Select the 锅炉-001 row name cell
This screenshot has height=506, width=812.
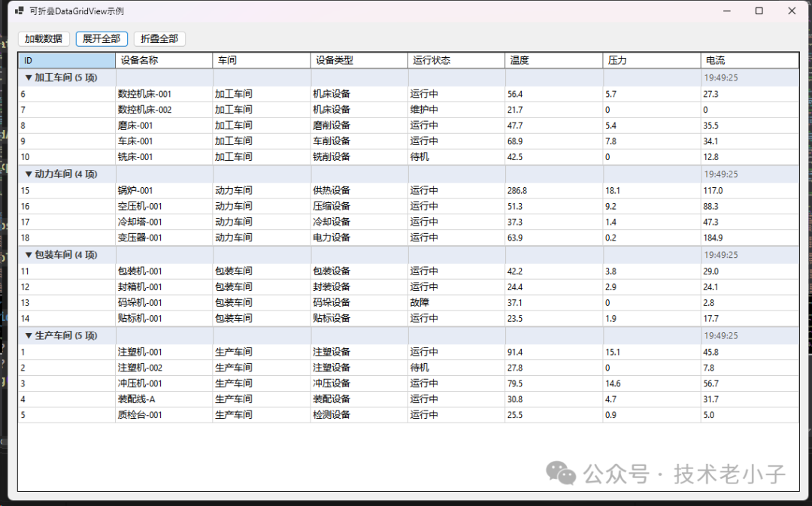tap(135, 190)
